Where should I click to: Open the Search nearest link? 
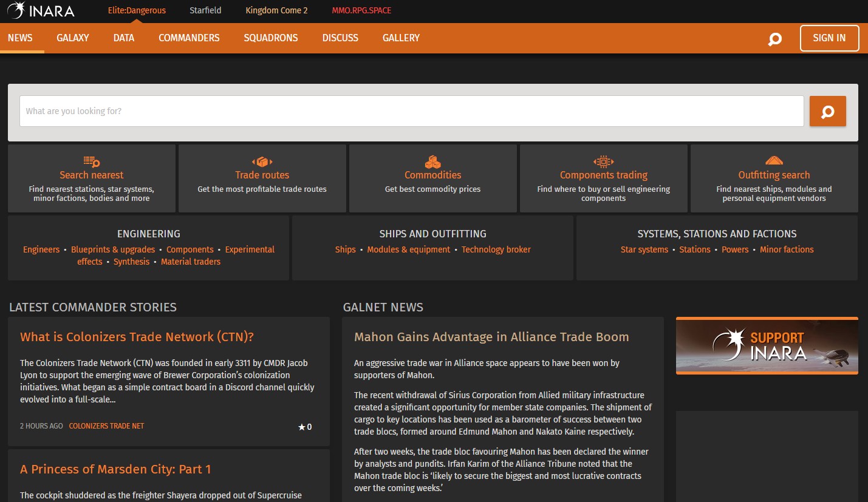tap(92, 175)
